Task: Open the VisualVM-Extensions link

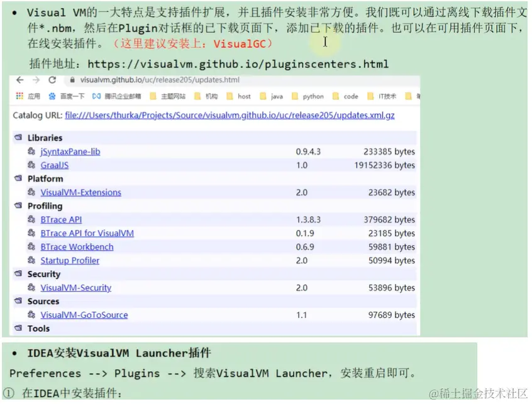Action: pyautogui.click(x=80, y=192)
